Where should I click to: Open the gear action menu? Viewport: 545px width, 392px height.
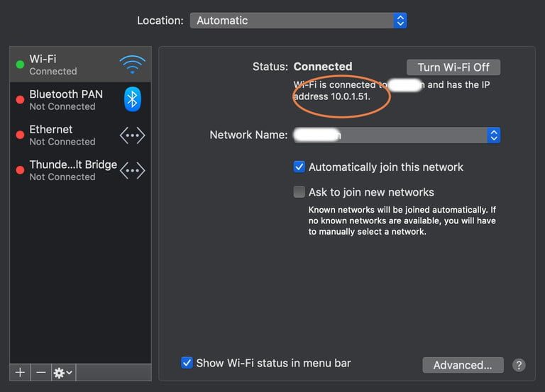pyautogui.click(x=63, y=372)
